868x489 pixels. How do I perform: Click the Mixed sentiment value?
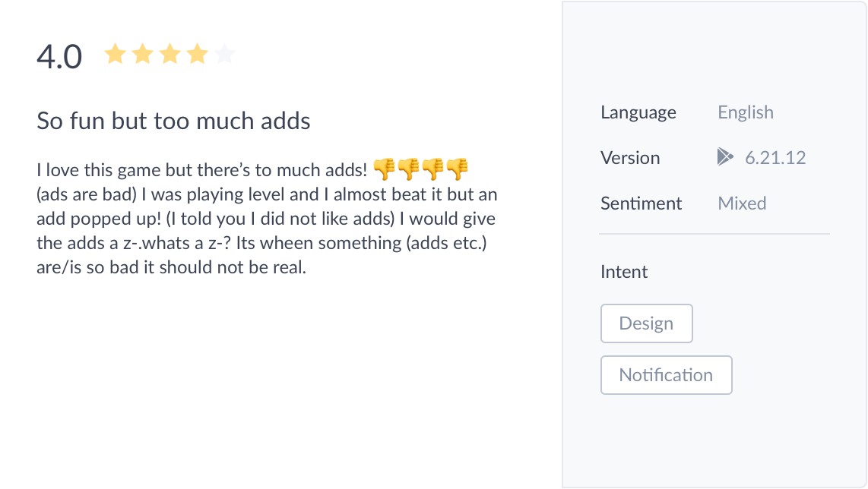click(x=742, y=203)
